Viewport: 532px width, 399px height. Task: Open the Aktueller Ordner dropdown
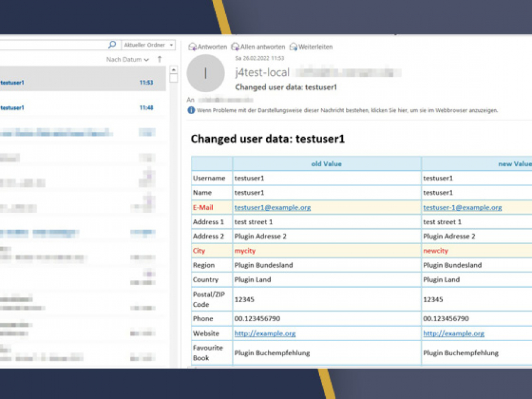[x=148, y=45]
